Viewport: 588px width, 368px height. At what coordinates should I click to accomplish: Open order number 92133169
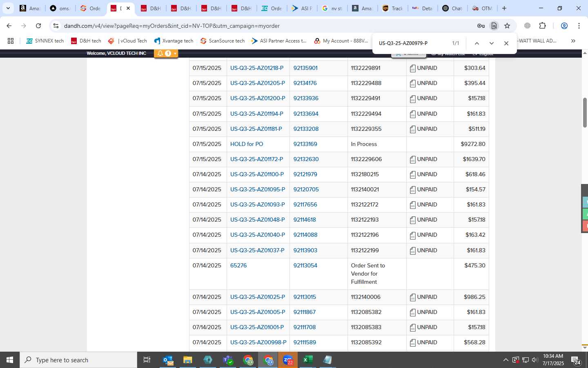[305, 144]
